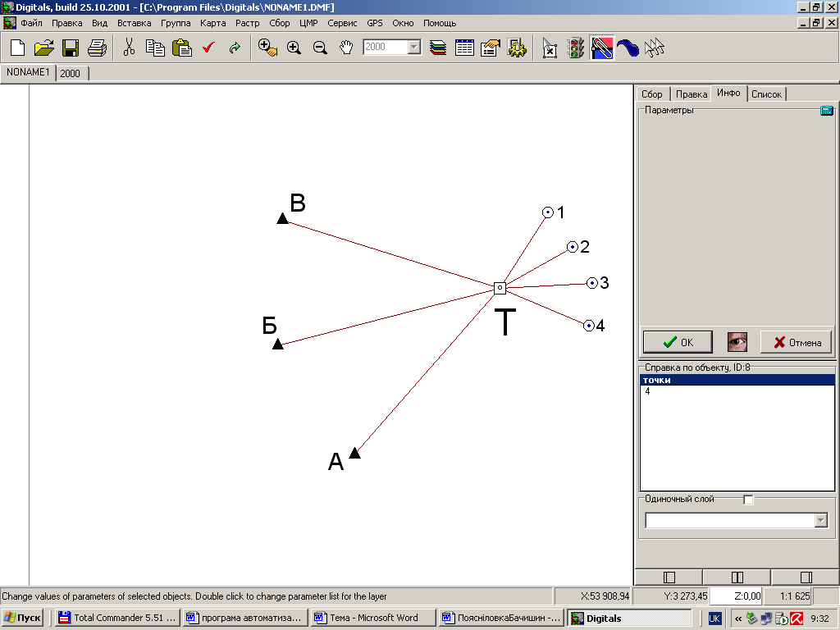Save the map with the floppy disk icon
Screen dimensions: 840x630
click(71, 48)
